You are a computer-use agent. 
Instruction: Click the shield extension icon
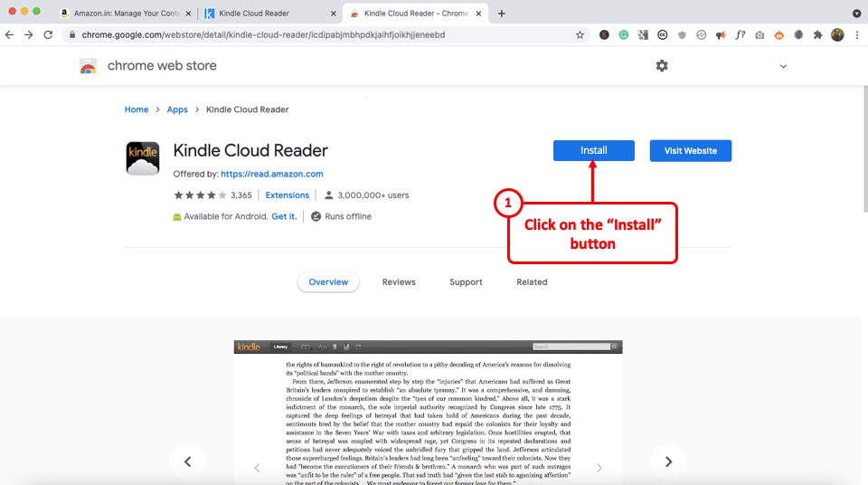(682, 35)
